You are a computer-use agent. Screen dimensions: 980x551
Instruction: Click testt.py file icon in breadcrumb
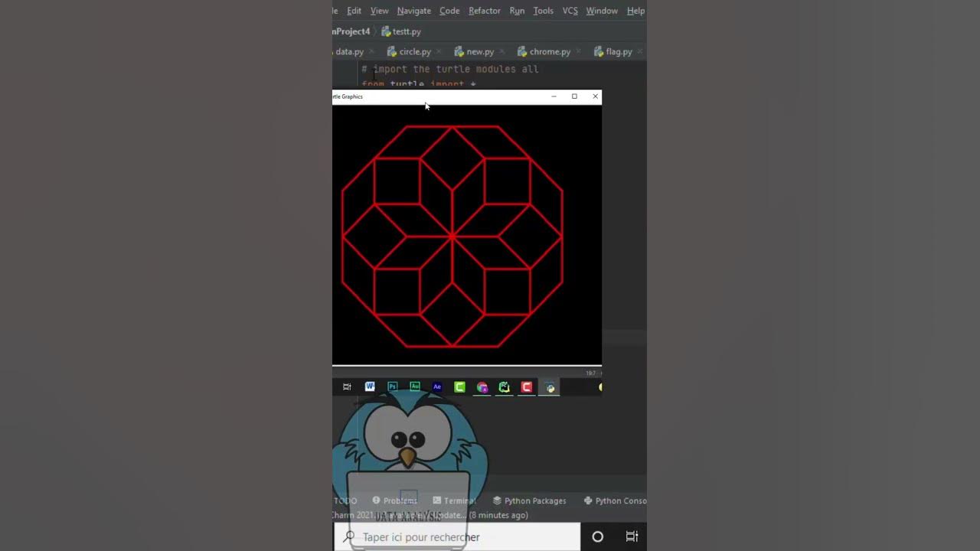pyautogui.click(x=386, y=31)
